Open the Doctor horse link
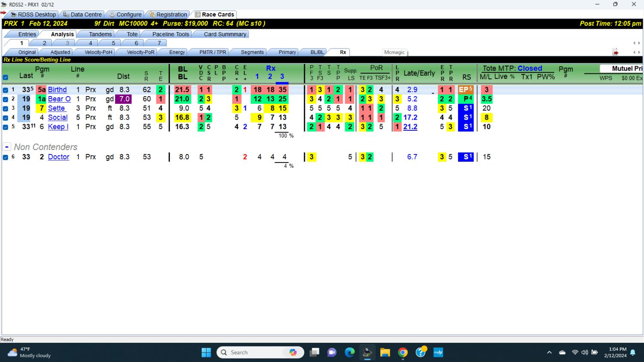The height and width of the screenshot is (362, 644). (x=58, y=157)
